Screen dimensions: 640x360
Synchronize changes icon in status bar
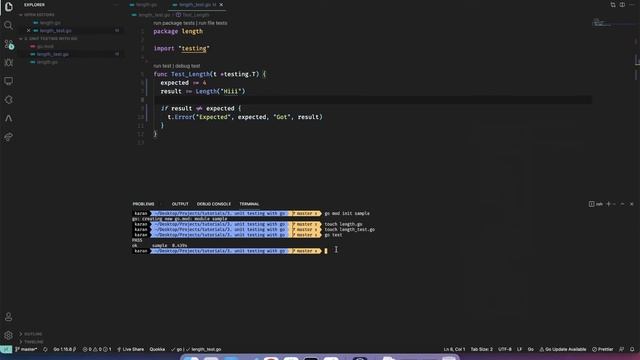[45, 349]
